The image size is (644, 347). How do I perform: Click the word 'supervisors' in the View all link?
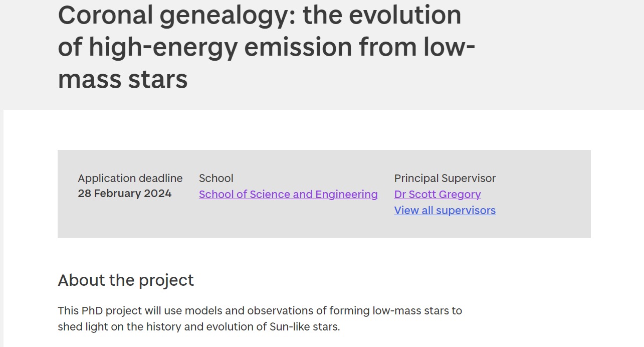tap(466, 211)
